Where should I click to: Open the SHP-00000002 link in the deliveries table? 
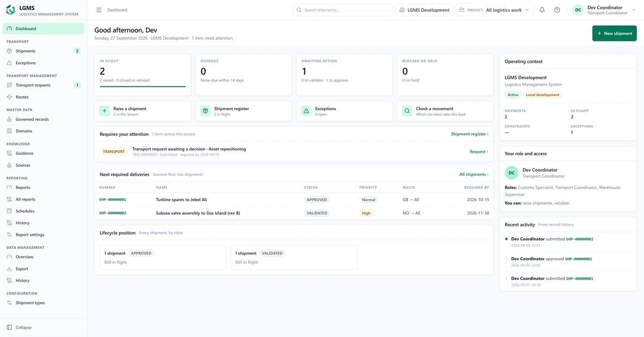point(113,213)
